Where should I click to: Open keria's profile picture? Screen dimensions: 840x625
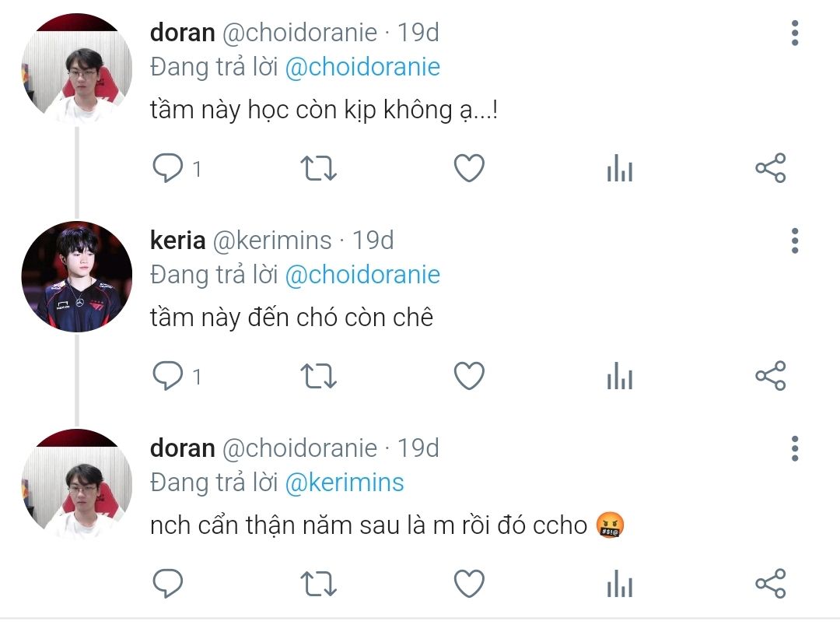click(x=77, y=276)
